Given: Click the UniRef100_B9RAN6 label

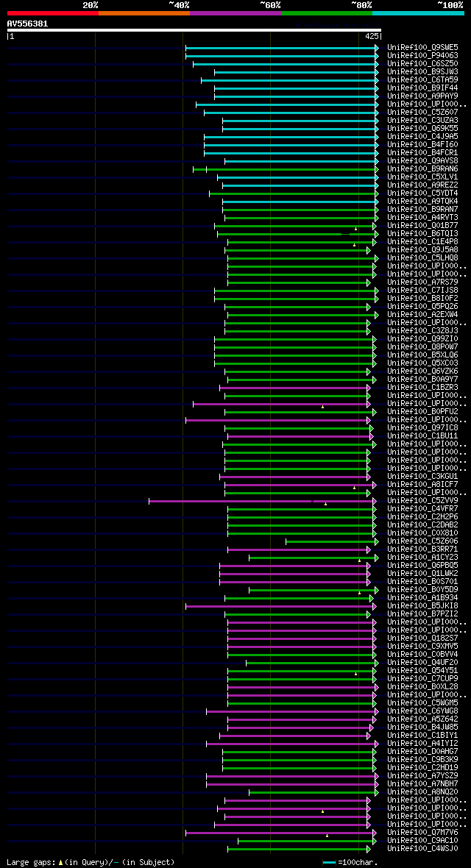Looking at the screenshot, I should pos(422,169).
